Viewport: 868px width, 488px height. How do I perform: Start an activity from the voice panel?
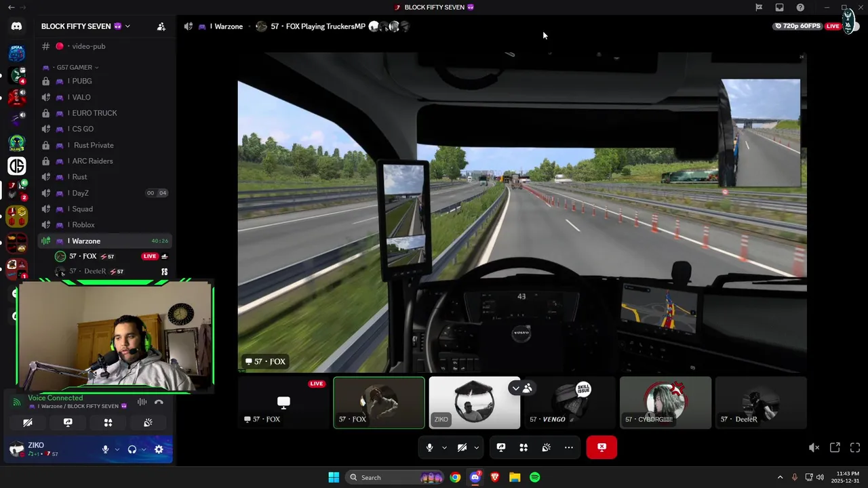(x=108, y=422)
